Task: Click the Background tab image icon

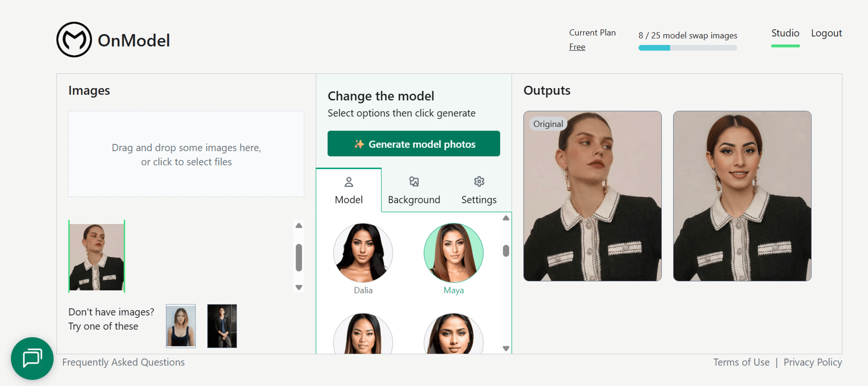Action: [x=414, y=182]
